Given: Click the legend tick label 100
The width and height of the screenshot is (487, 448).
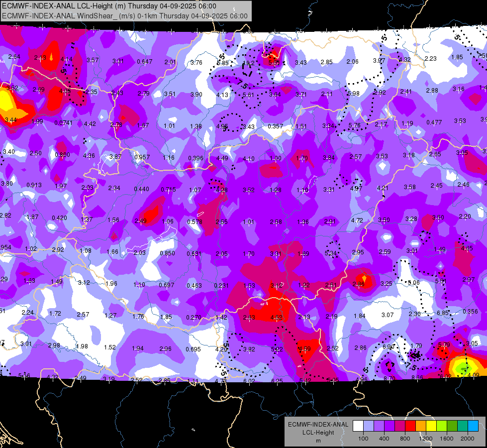Looking at the screenshot, I should pos(363,439).
